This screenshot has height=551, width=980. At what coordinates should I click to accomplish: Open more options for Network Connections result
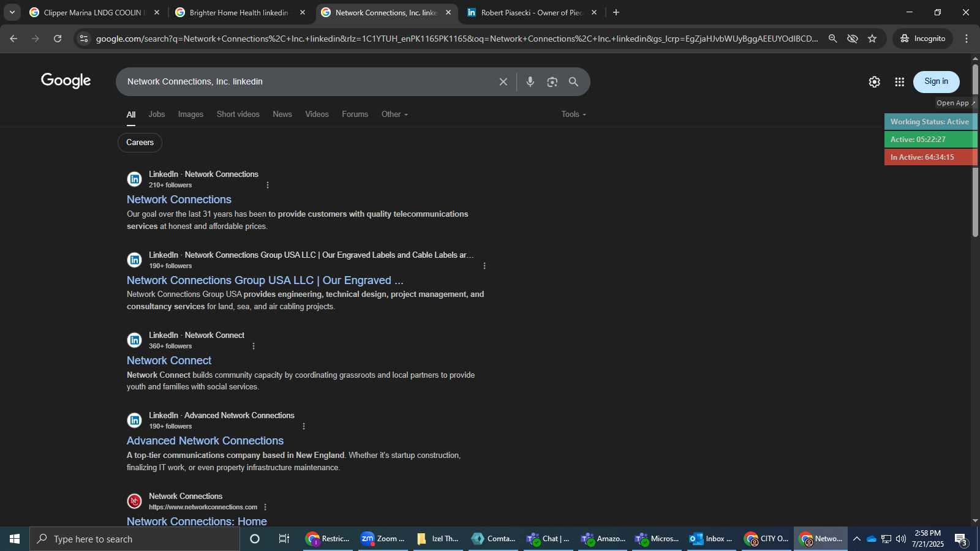(267, 185)
